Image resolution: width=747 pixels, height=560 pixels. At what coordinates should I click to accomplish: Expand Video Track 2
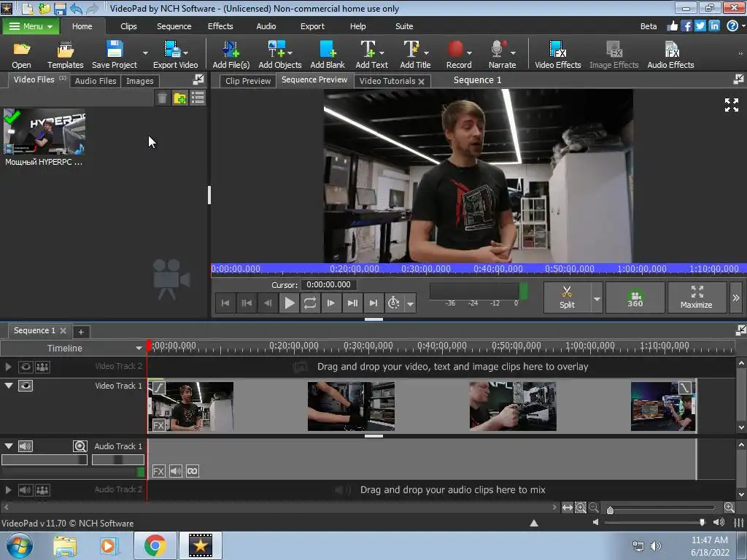click(x=8, y=367)
